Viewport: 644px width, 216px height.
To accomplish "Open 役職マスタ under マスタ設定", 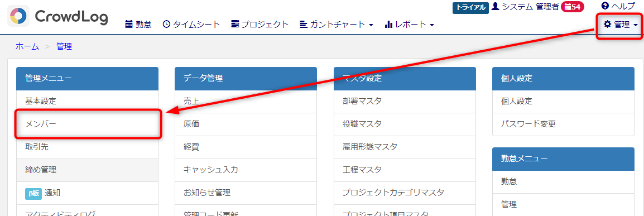I will (405, 123).
